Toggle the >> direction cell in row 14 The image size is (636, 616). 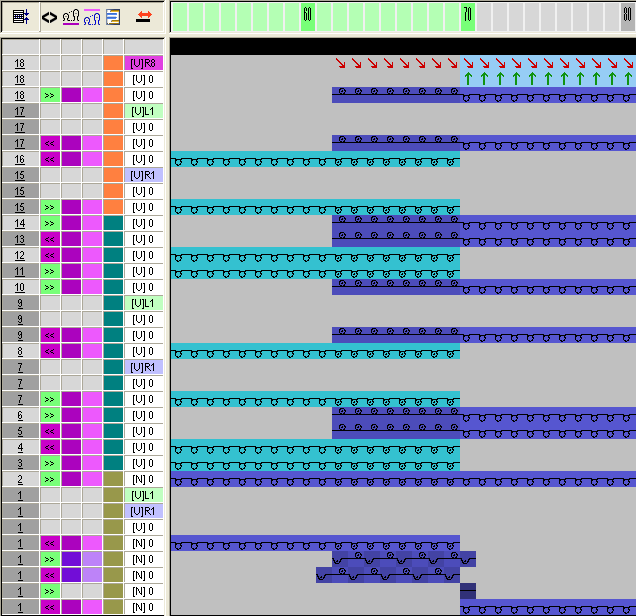pos(50,223)
